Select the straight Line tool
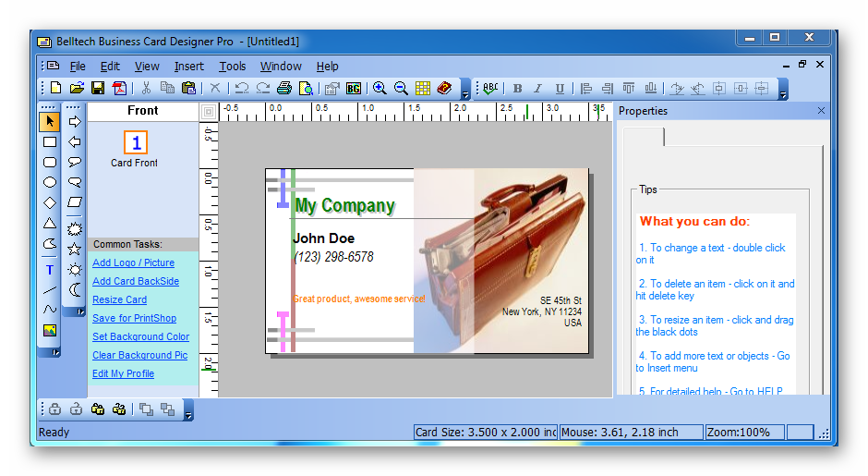 point(50,290)
